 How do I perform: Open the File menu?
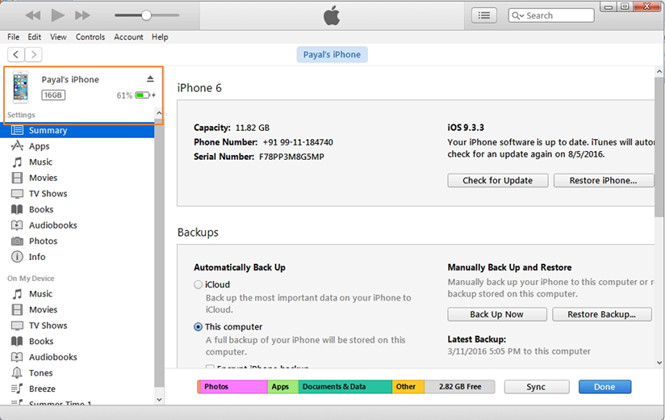tap(13, 37)
